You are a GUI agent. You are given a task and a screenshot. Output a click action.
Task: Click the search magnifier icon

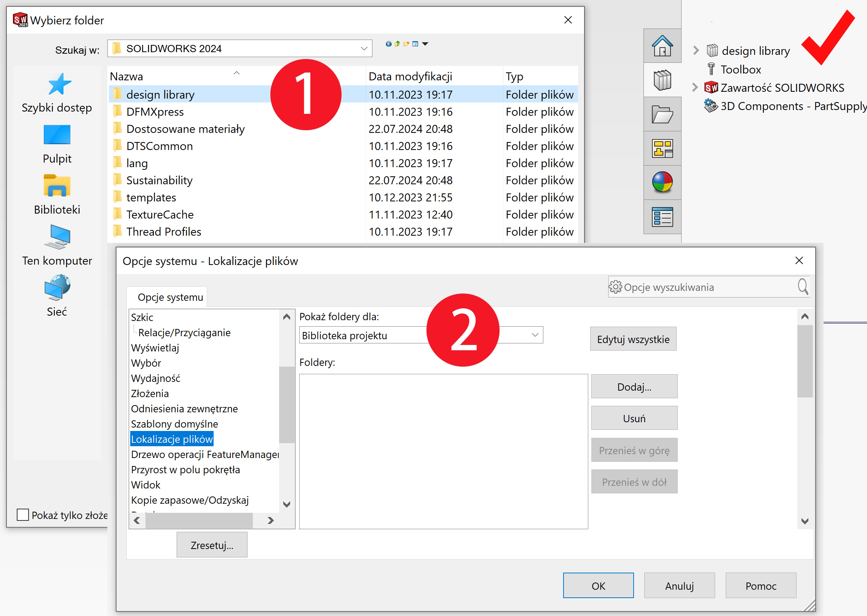[803, 286]
